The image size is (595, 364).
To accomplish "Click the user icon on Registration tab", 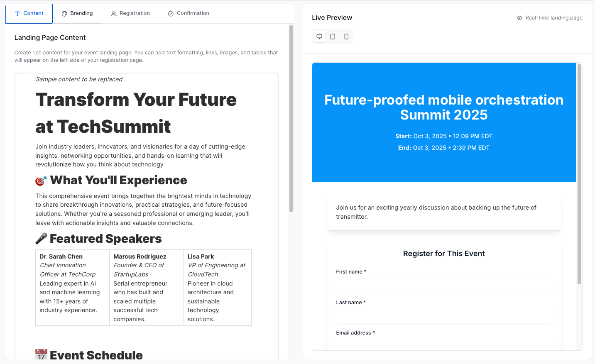I will pos(114,14).
